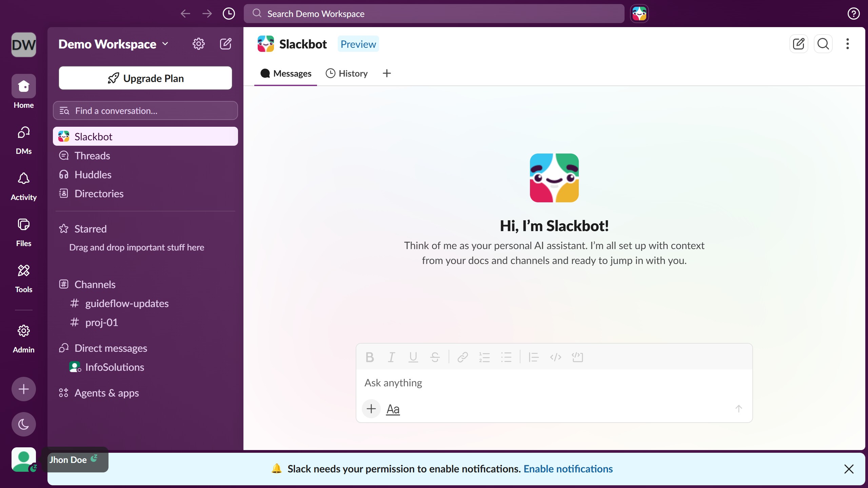Open the guideflow-updates channel
868x488 pixels.
click(x=145, y=303)
